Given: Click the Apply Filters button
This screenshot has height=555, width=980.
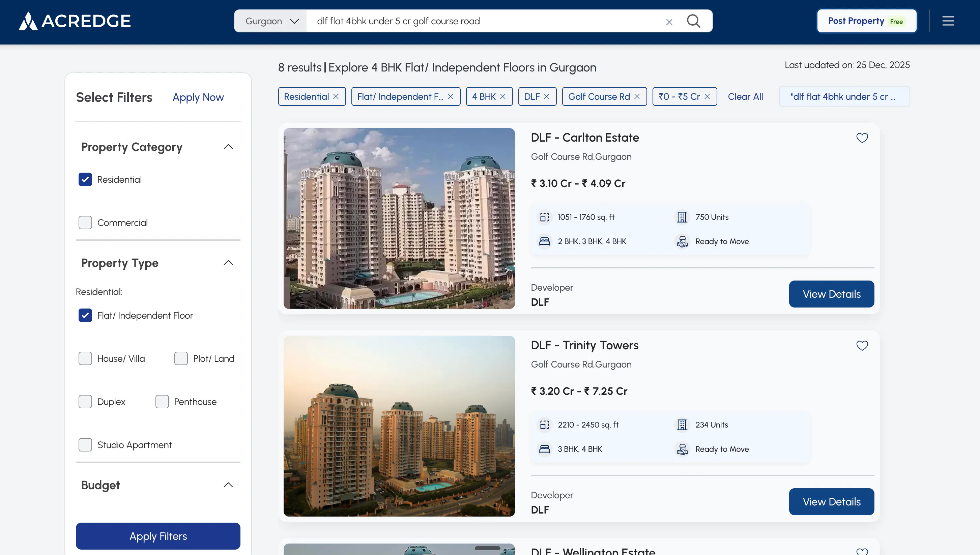Looking at the screenshot, I should (x=158, y=536).
